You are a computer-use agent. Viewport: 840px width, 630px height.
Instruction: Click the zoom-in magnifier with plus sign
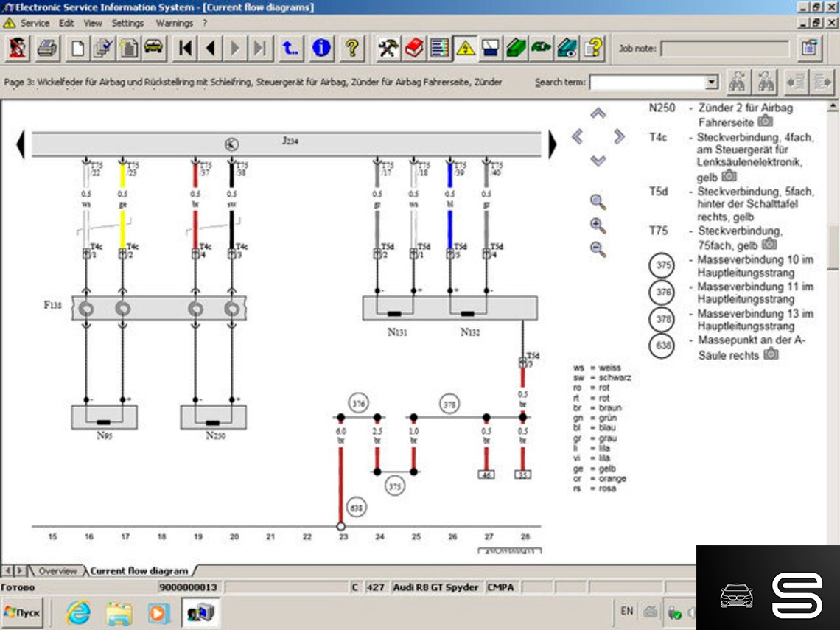point(598,226)
